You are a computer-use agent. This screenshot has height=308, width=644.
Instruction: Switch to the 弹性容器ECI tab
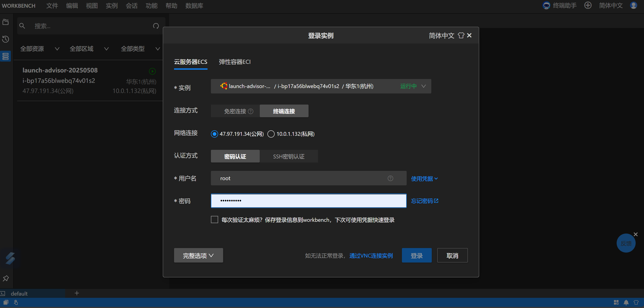pyautogui.click(x=234, y=62)
